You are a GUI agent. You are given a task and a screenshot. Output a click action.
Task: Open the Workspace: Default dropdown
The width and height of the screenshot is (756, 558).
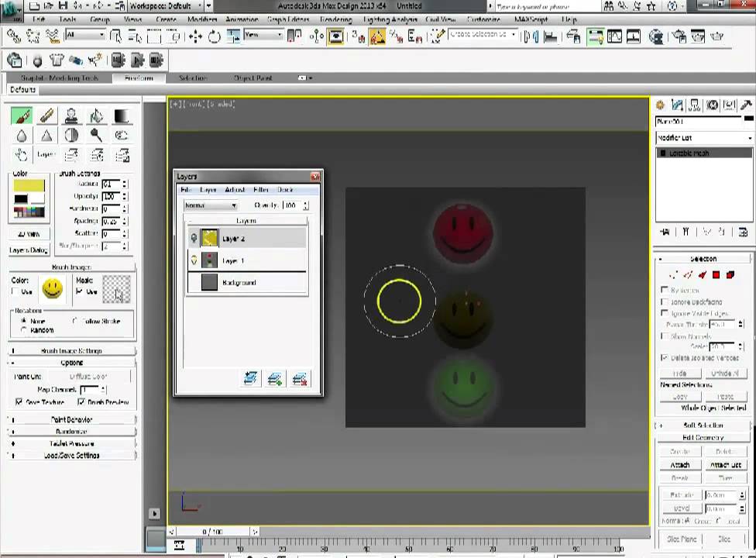(x=166, y=5)
